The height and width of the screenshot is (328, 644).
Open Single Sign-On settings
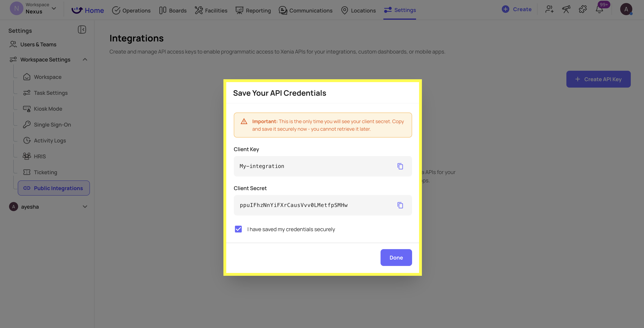click(x=52, y=125)
